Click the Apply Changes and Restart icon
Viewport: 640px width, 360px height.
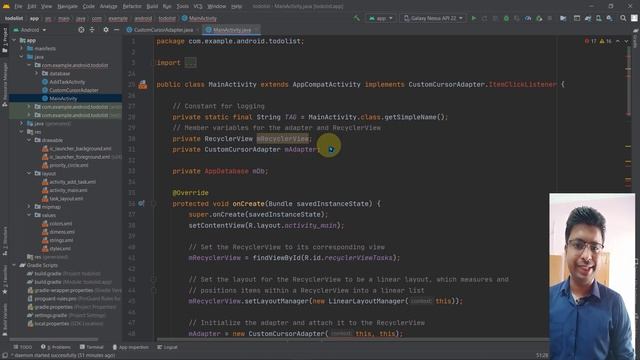[484, 18]
